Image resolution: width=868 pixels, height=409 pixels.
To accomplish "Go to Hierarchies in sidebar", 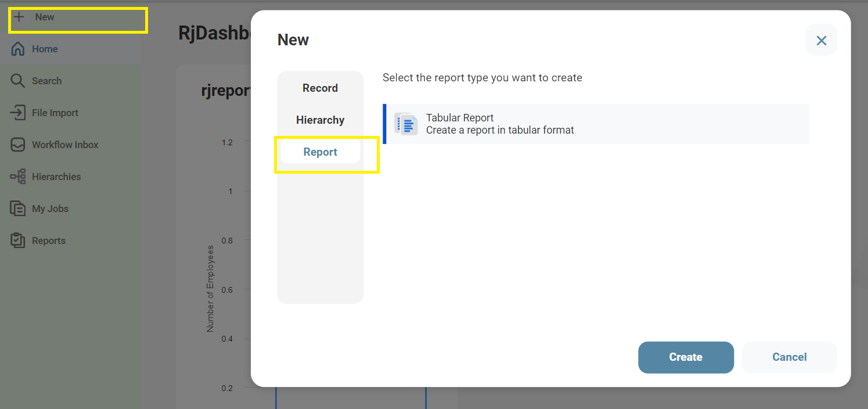I will [56, 177].
